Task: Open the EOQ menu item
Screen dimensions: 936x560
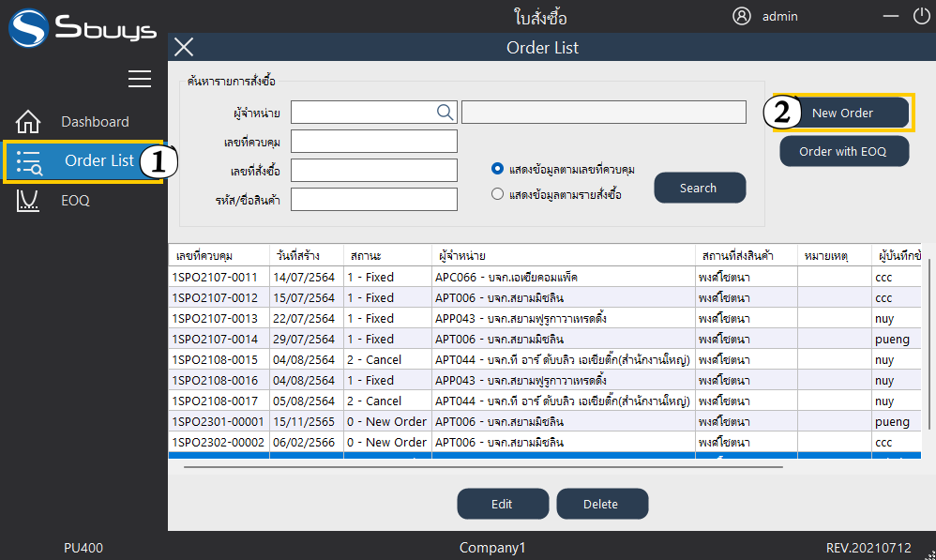Action: (75, 200)
